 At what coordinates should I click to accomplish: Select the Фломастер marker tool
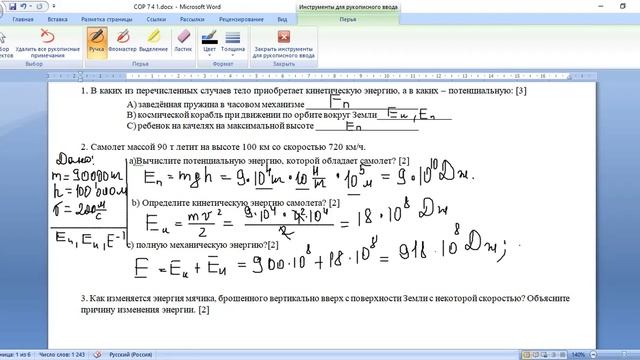[122, 41]
